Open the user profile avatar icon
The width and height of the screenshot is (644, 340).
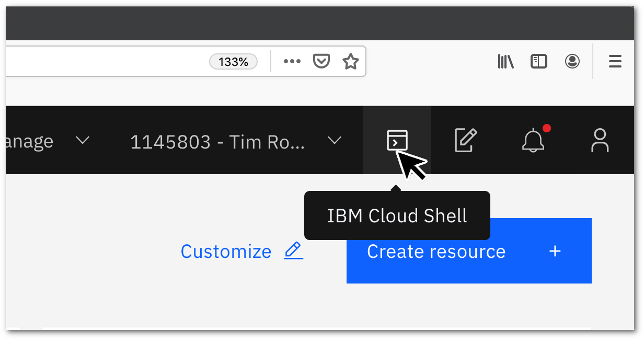pos(600,140)
